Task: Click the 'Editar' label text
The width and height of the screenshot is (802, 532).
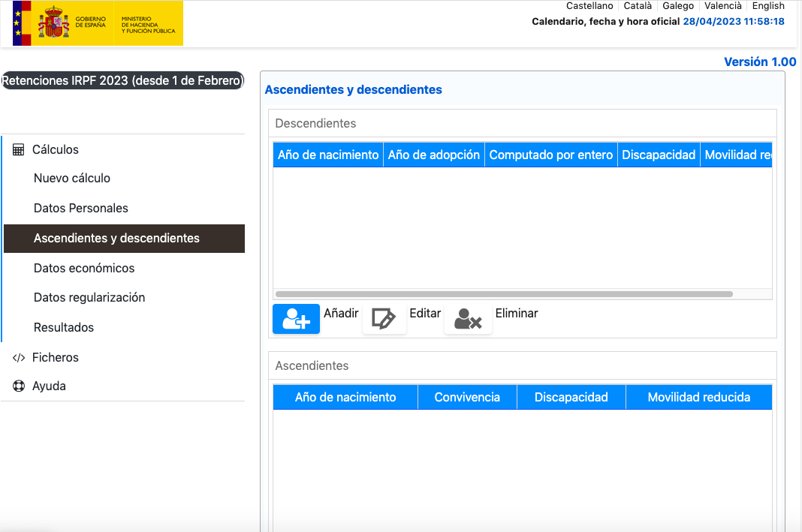Action: pyautogui.click(x=425, y=313)
